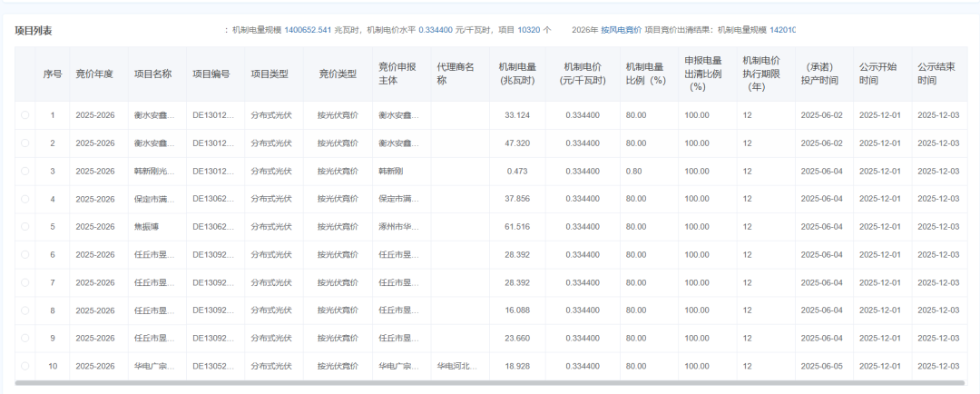
Task: Select the radio button for row 1
Action: coord(24,115)
